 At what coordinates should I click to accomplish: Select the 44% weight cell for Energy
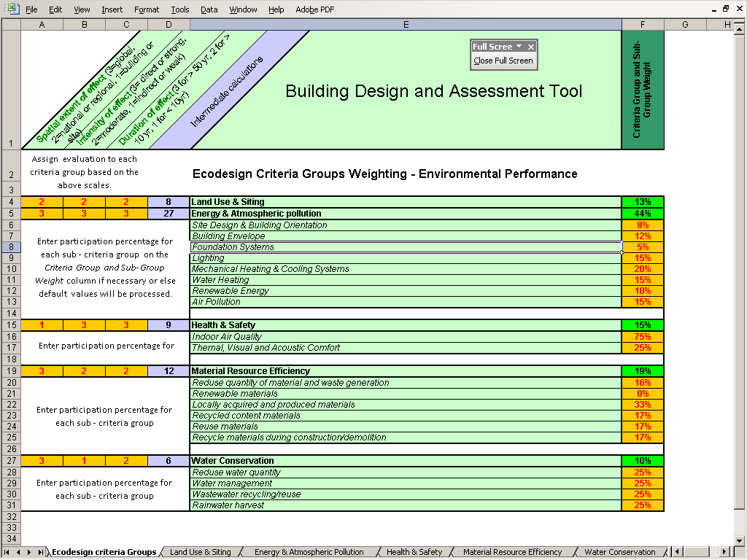pyautogui.click(x=643, y=214)
